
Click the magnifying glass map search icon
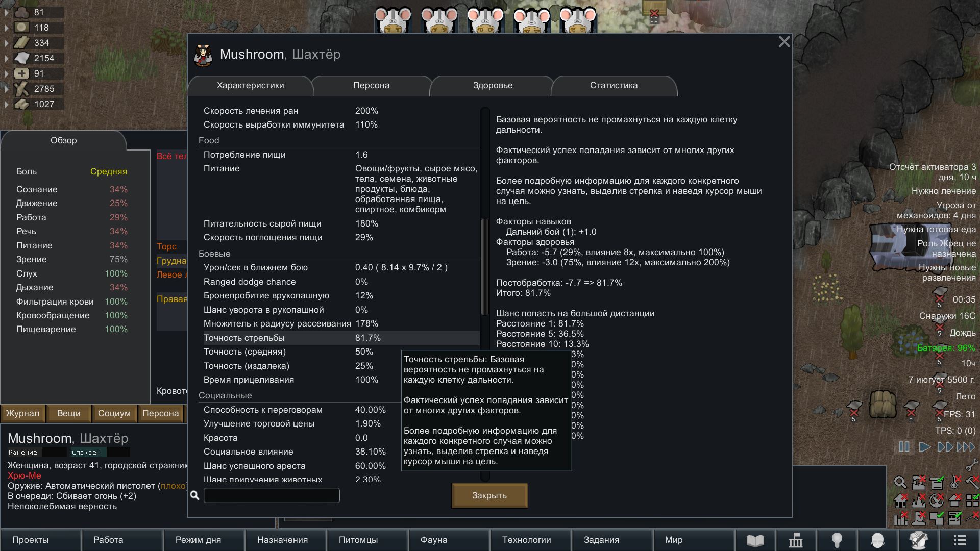(900, 482)
